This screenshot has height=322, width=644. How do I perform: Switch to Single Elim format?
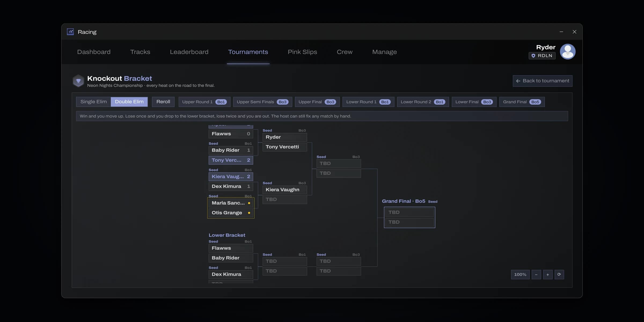pos(93,102)
